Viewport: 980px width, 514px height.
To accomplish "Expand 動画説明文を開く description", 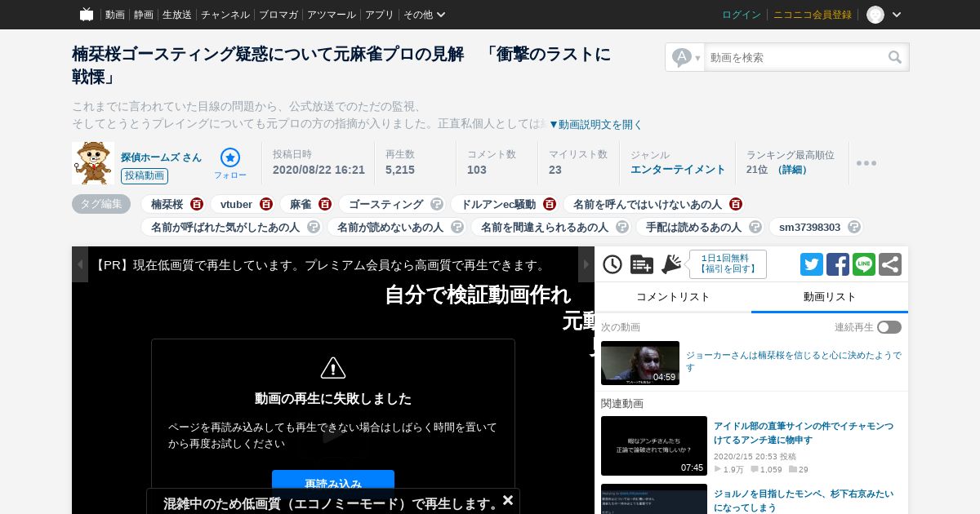I will pyautogui.click(x=596, y=125).
